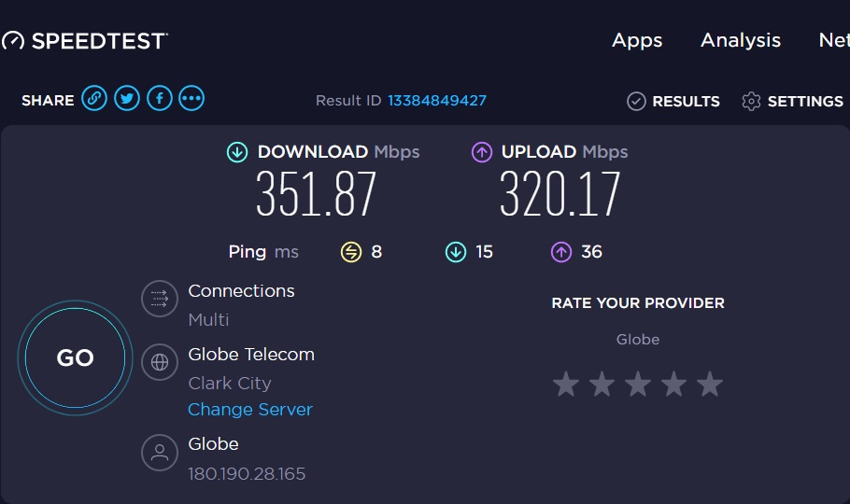The width and height of the screenshot is (850, 504).
Task: Click the yellow idle ping icon
Action: pos(350,252)
